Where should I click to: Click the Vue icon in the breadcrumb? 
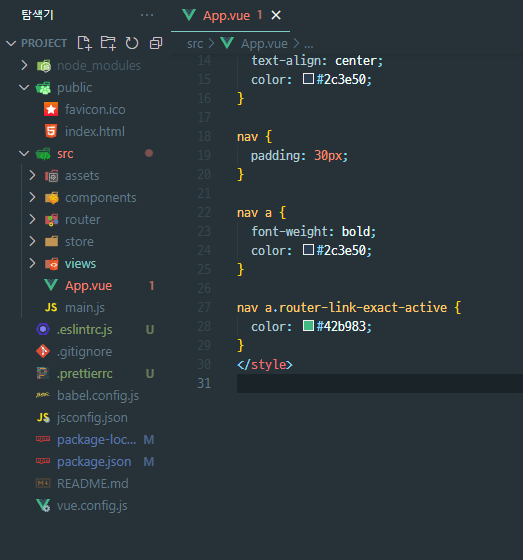(x=227, y=43)
